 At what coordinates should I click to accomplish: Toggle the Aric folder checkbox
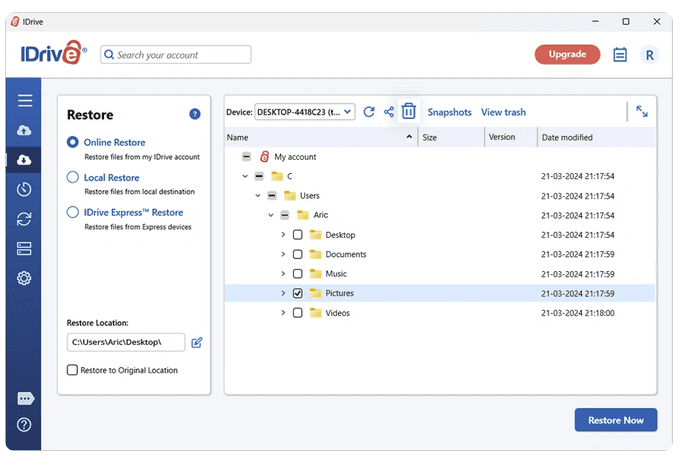(x=284, y=215)
